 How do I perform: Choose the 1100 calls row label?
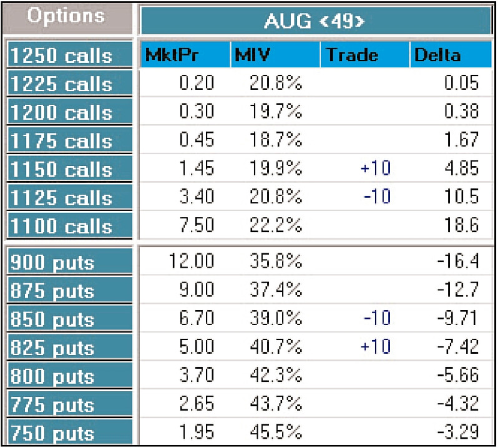[70, 226]
